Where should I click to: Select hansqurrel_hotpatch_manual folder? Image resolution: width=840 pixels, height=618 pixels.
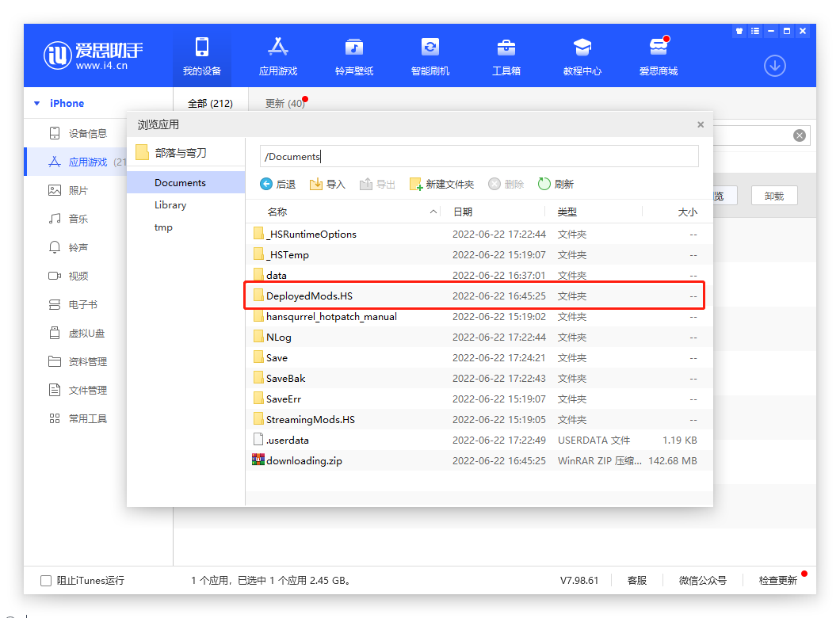click(x=479, y=316)
